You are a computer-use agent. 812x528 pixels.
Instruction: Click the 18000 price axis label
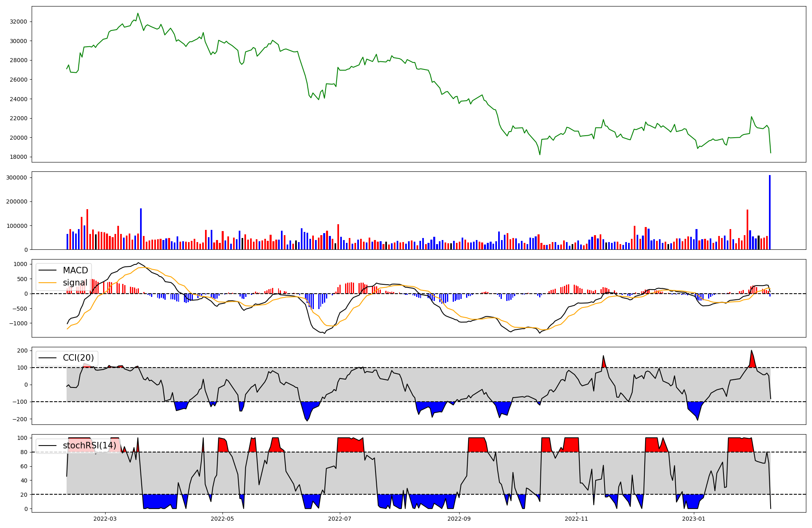[18, 157]
